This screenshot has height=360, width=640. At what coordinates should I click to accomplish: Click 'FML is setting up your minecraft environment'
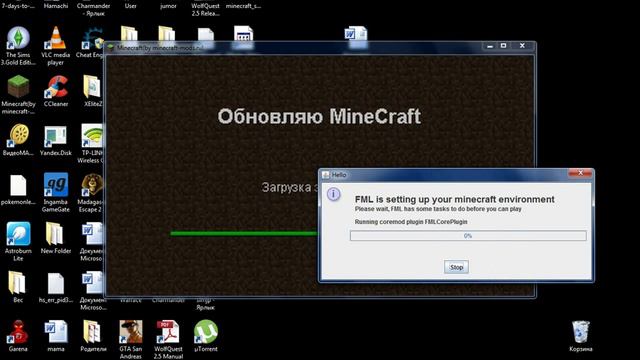pyautogui.click(x=455, y=199)
